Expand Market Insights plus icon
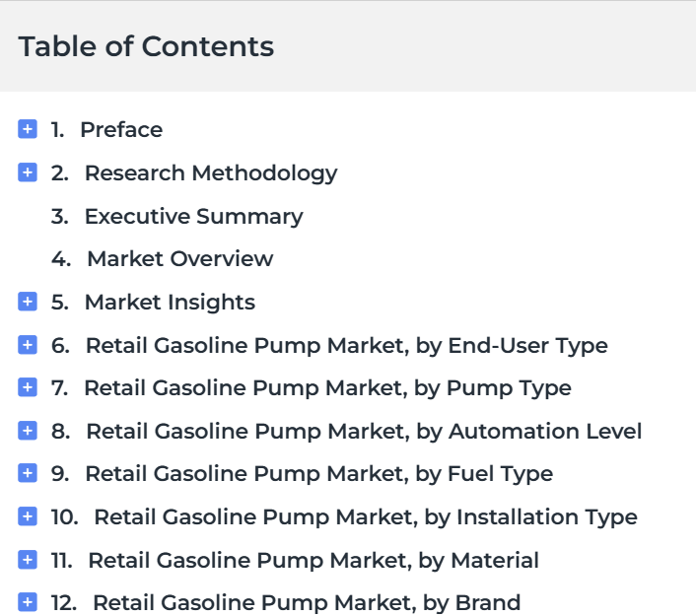Image resolution: width=696 pixels, height=616 pixels. pos(28,302)
